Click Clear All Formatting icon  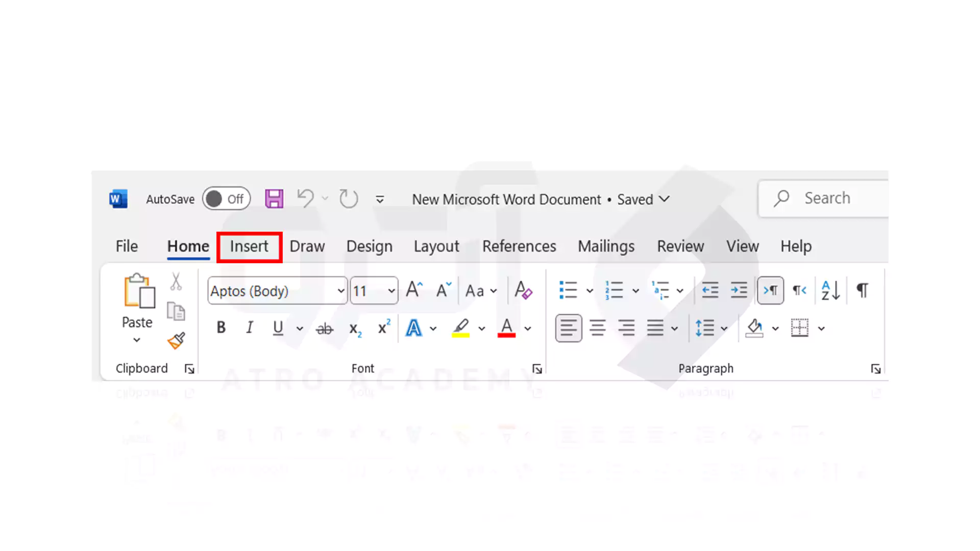[523, 290]
